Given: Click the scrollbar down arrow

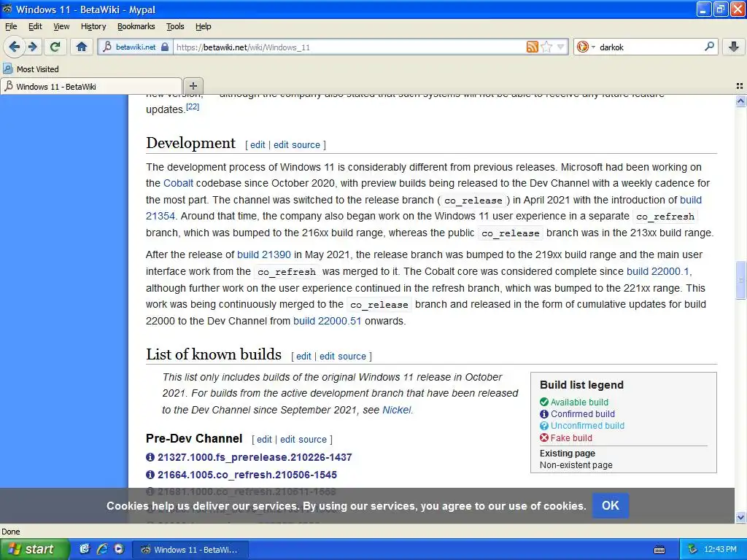Looking at the screenshot, I should [740, 517].
